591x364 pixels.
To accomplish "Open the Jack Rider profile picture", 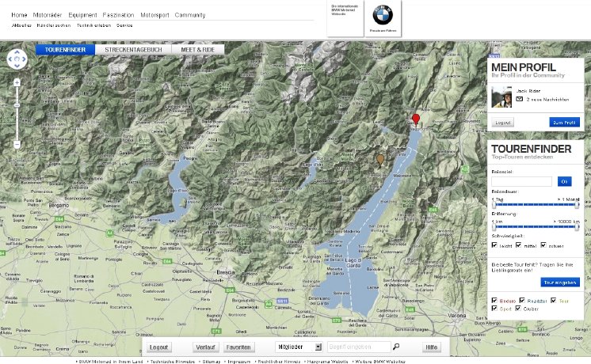I will click(501, 97).
